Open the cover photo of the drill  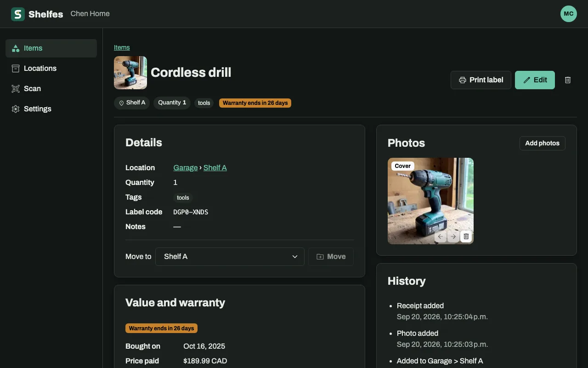pyautogui.click(x=430, y=201)
